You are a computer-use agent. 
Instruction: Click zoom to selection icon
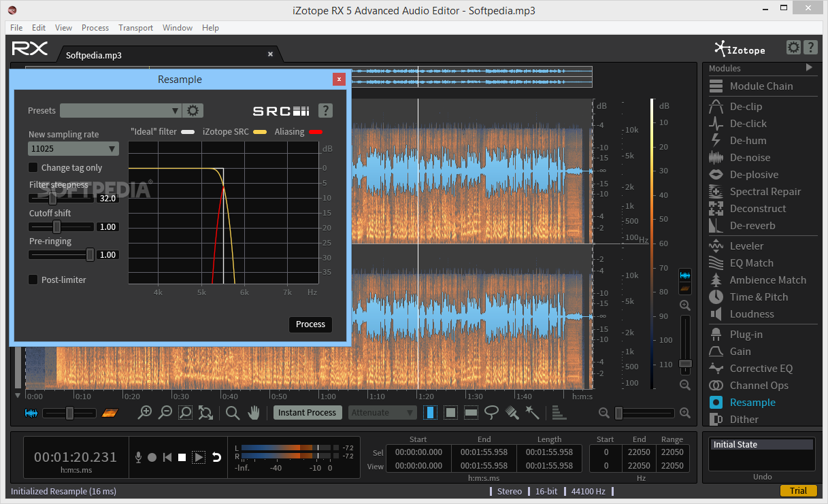coord(185,412)
